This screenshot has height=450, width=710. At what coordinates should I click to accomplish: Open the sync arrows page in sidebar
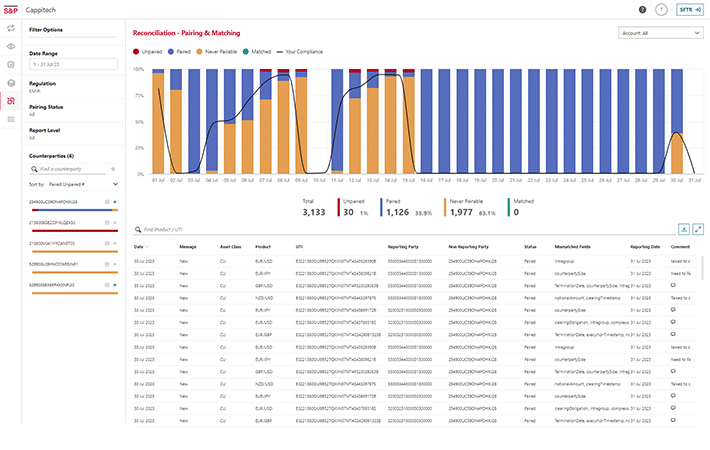[11, 28]
